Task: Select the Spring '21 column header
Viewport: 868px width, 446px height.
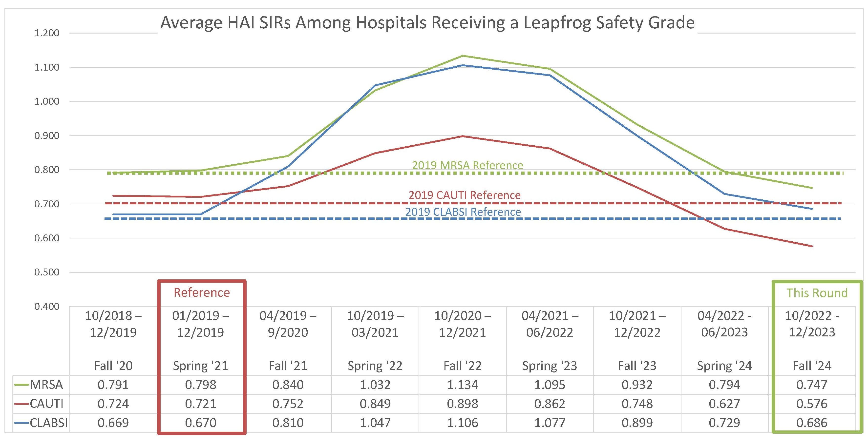Action: [x=200, y=366]
